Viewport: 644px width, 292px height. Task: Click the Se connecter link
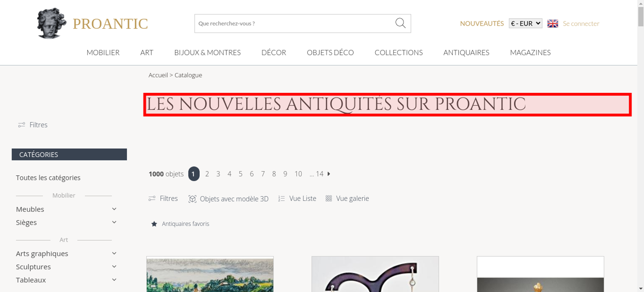pyautogui.click(x=581, y=23)
